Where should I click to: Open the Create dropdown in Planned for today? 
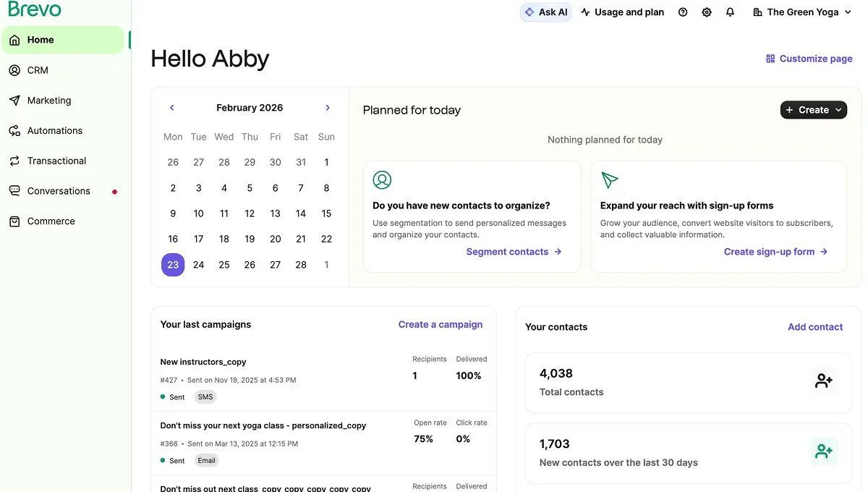coord(813,109)
